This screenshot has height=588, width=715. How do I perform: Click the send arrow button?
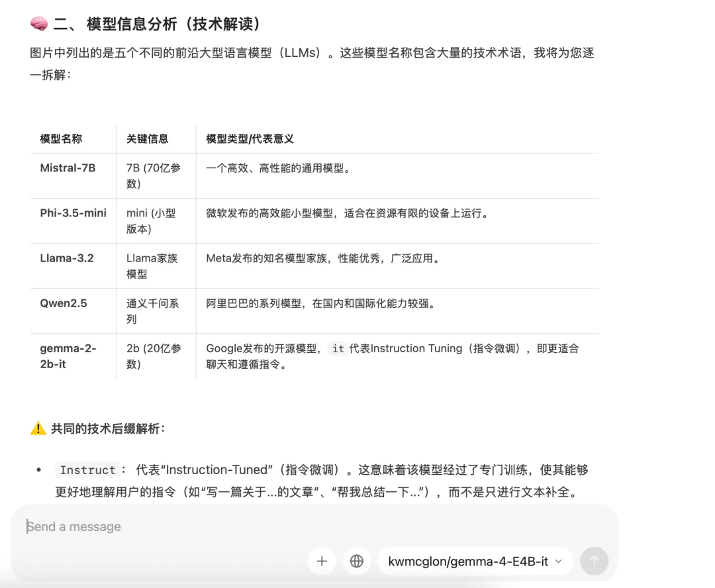tap(594, 561)
